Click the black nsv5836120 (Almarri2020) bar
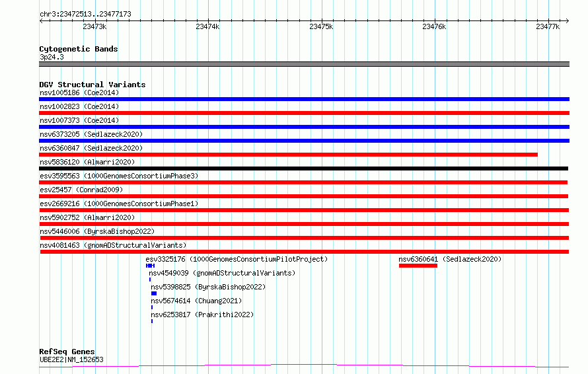 (304, 168)
